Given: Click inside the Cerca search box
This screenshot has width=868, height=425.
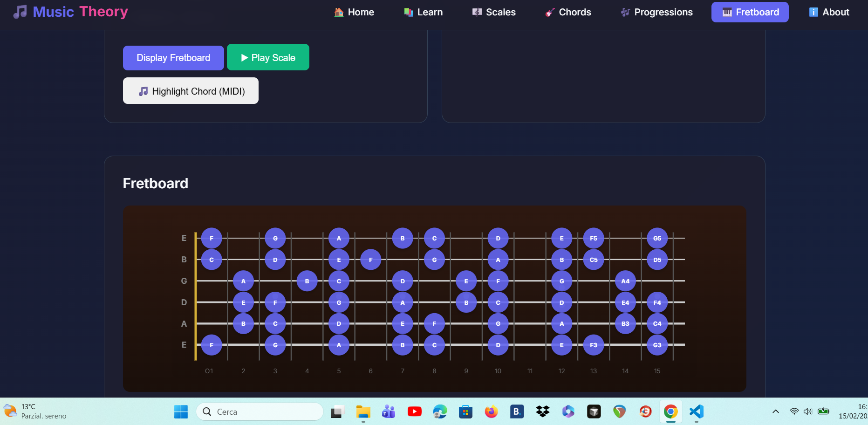Looking at the screenshot, I should pos(260,411).
